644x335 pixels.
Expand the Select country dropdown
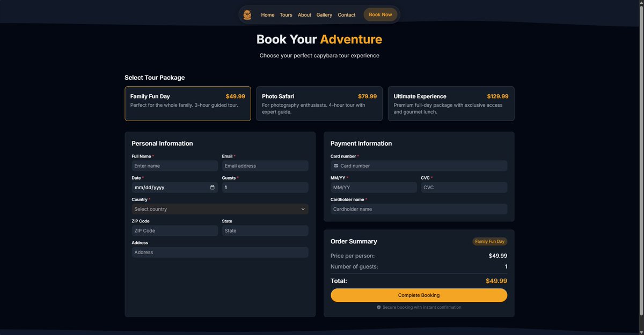tap(220, 209)
